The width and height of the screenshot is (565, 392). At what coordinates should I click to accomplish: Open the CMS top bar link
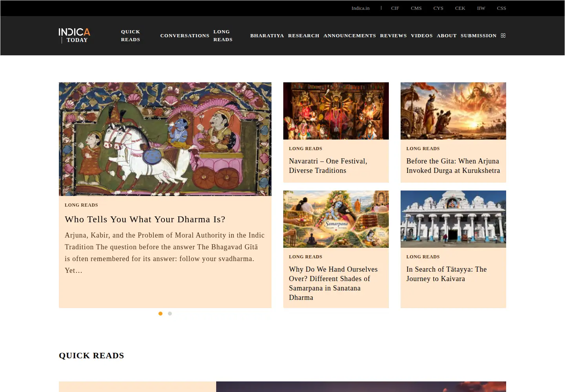click(416, 8)
